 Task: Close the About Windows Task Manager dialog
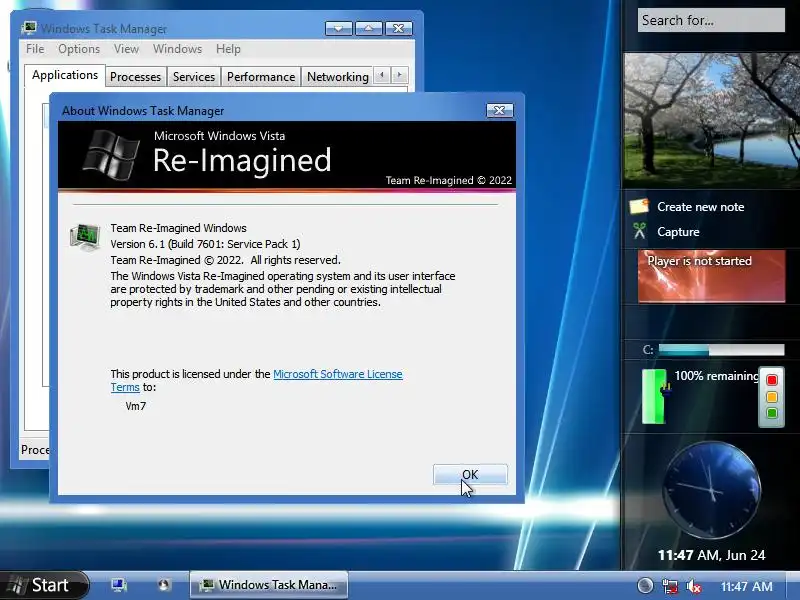pyautogui.click(x=499, y=110)
